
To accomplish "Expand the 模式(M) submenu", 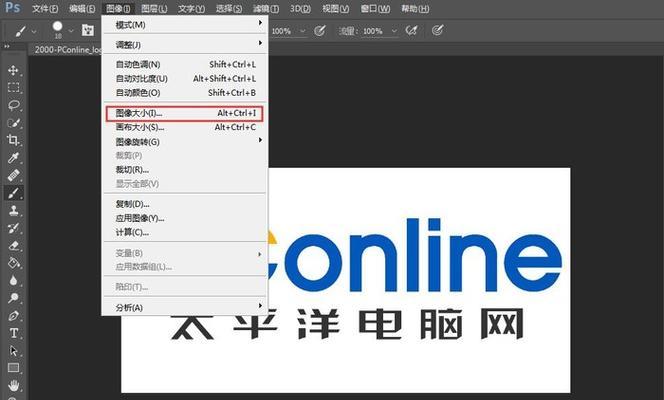I will pyautogui.click(x=185, y=25).
